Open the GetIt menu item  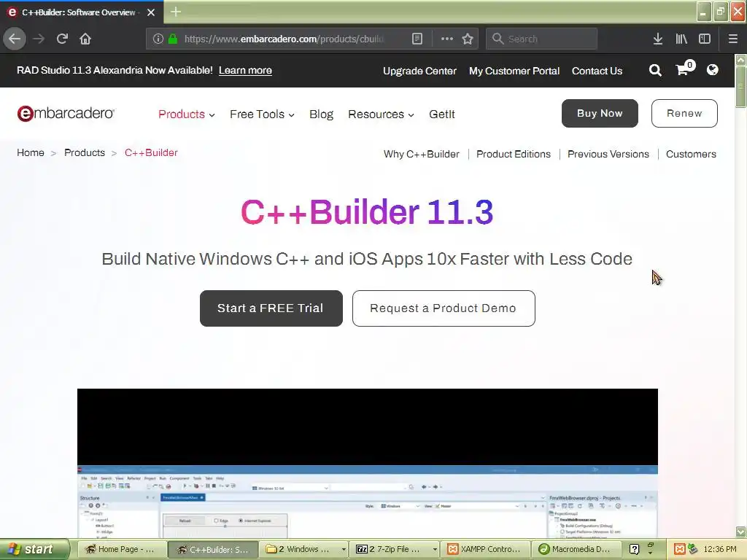[x=441, y=114]
